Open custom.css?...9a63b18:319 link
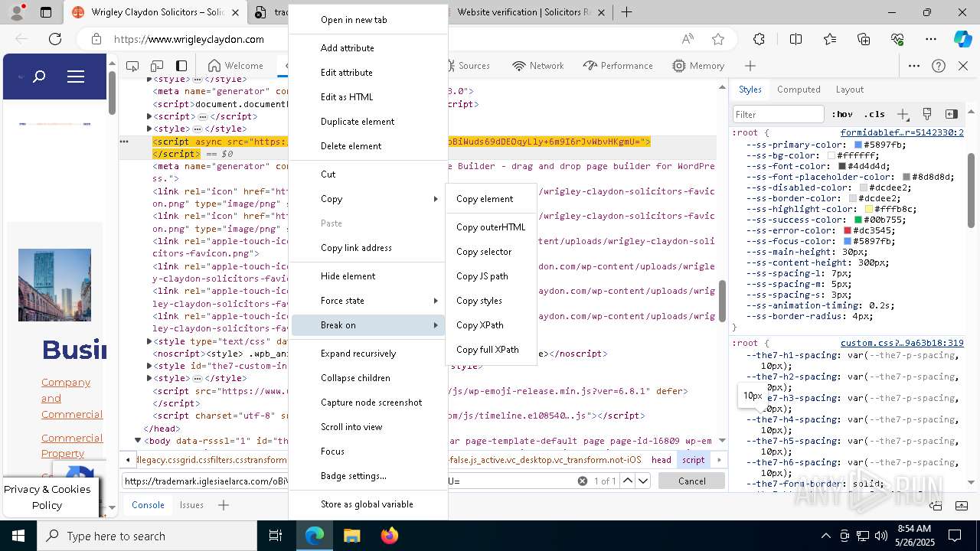 902,343
